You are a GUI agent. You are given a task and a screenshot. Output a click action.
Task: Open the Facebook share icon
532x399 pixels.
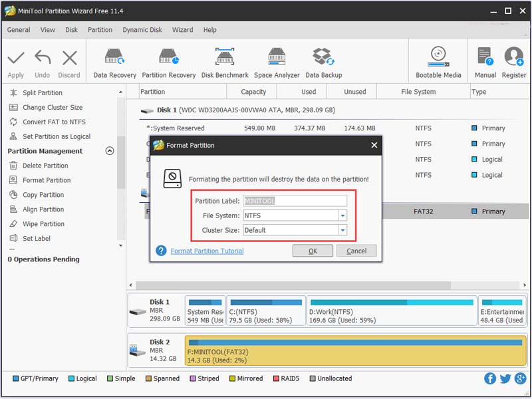490,378
